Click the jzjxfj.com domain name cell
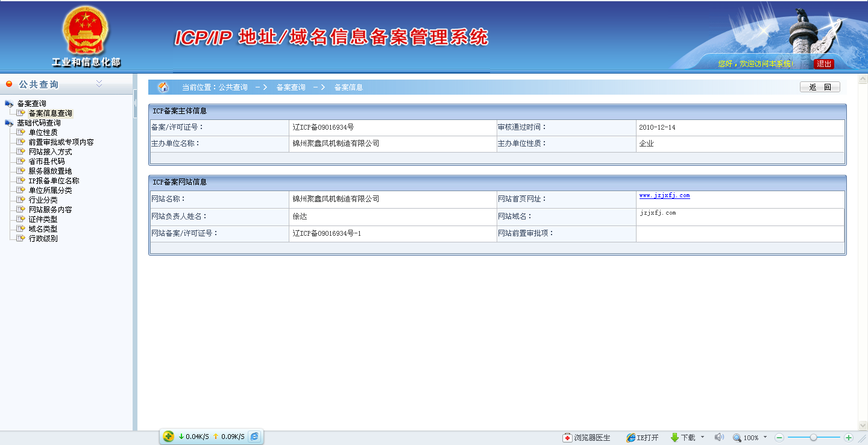868x445 pixels. point(740,216)
